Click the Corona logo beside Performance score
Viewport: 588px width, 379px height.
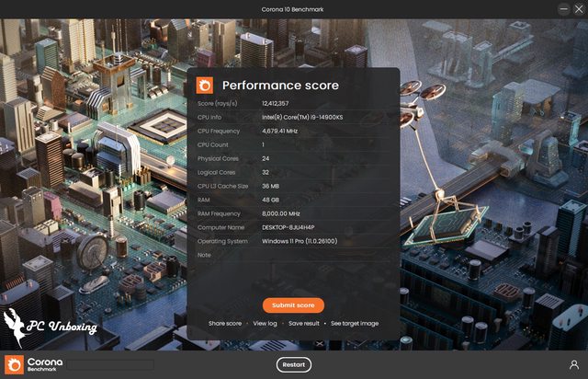tap(204, 86)
